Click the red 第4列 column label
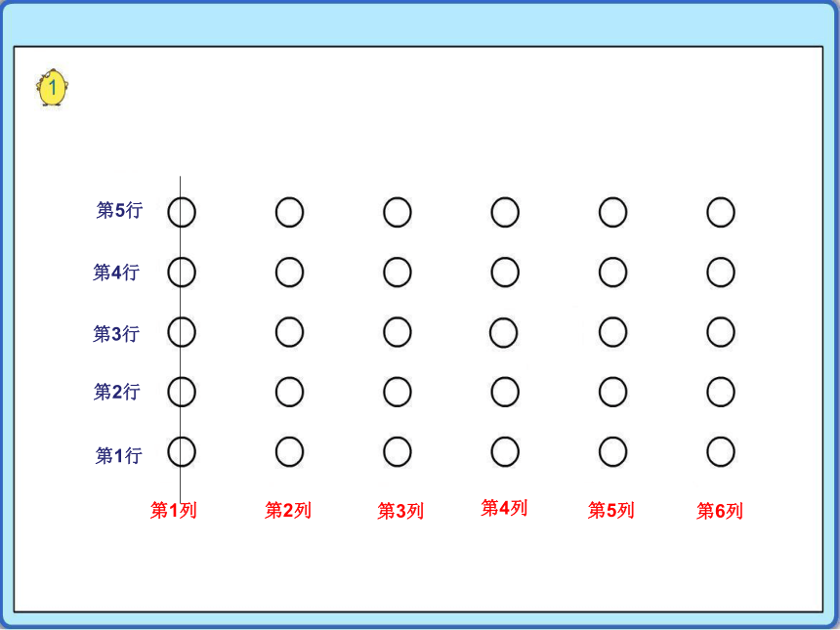This screenshot has width=840, height=630. coord(504,508)
